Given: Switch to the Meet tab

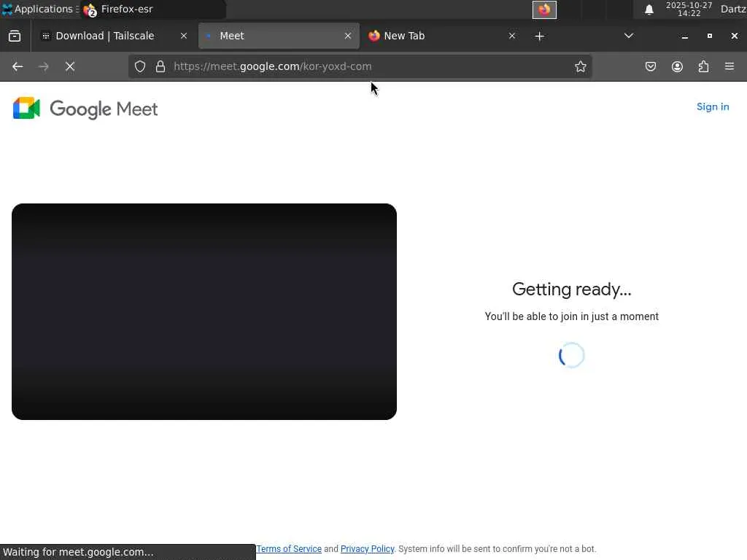Looking at the screenshot, I should coord(279,36).
